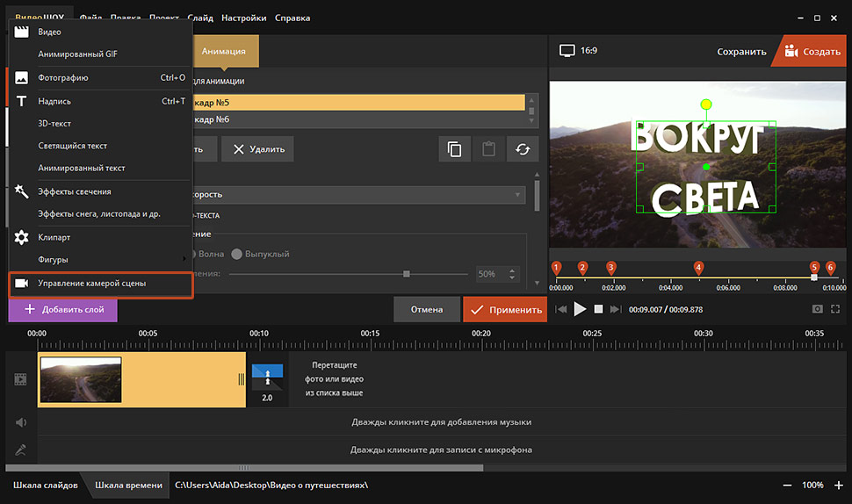Click keyframe marker 4 on preview timeline
This screenshot has height=504, width=852.
698,267
